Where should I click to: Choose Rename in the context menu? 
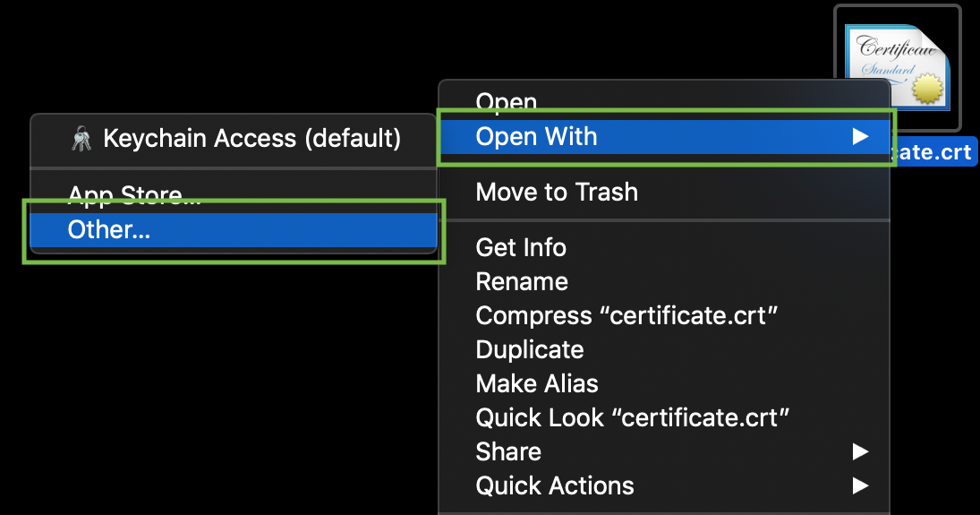pos(522,281)
